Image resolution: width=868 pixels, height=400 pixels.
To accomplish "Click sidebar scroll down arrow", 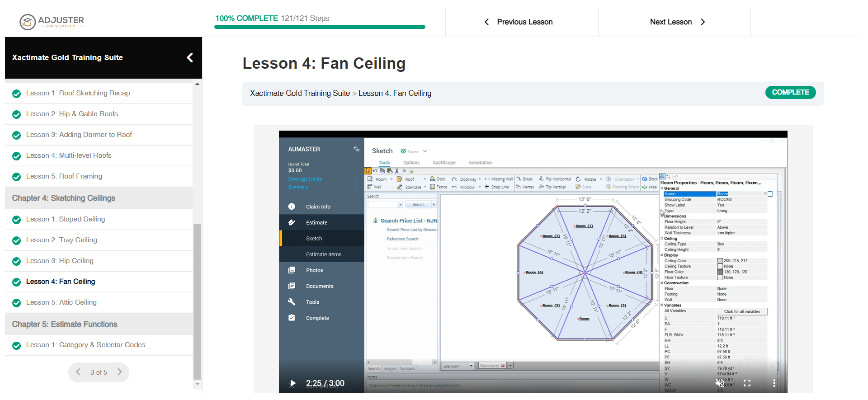I will coord(197,384).
